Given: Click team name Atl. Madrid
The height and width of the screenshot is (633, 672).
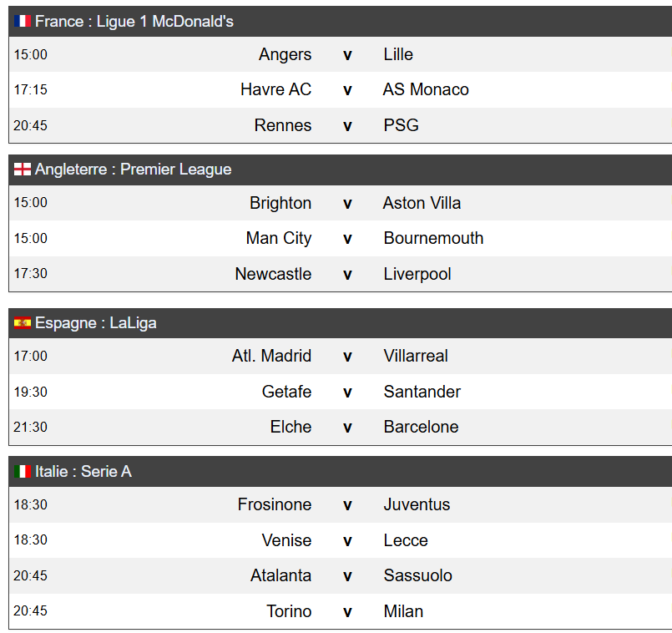Looking at the screenshot, I should [271, 356].
